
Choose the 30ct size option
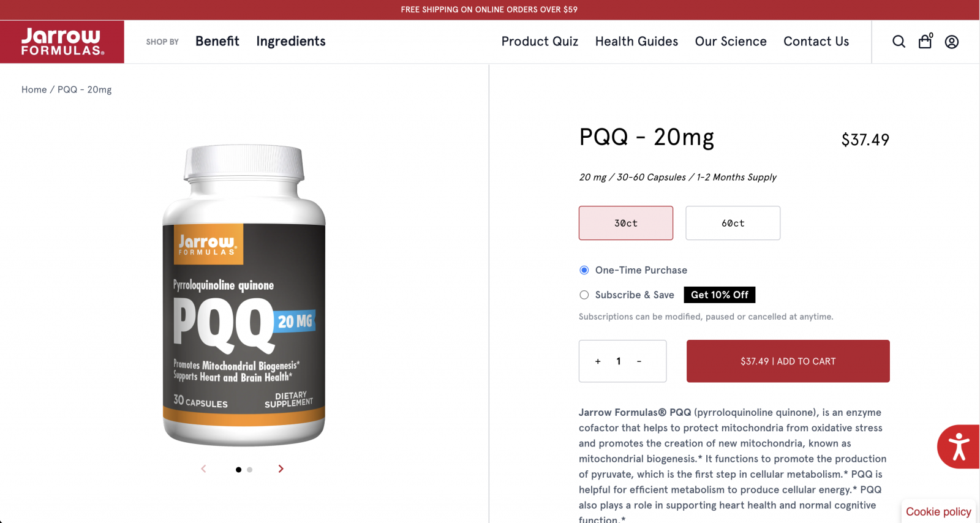point(626,223)
